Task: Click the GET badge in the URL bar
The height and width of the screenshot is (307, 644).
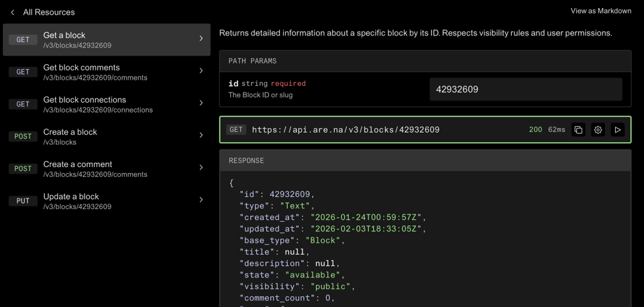Action: (x=236, y=130)
